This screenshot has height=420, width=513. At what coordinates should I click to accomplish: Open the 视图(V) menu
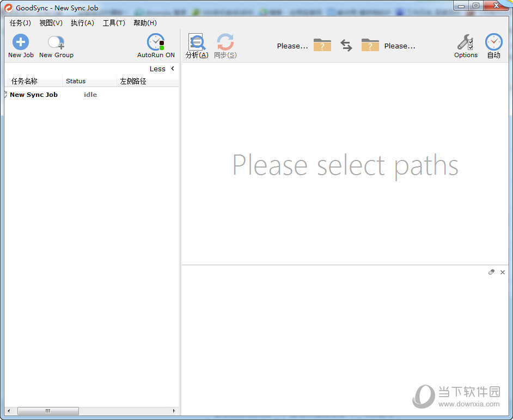[51, 23]
